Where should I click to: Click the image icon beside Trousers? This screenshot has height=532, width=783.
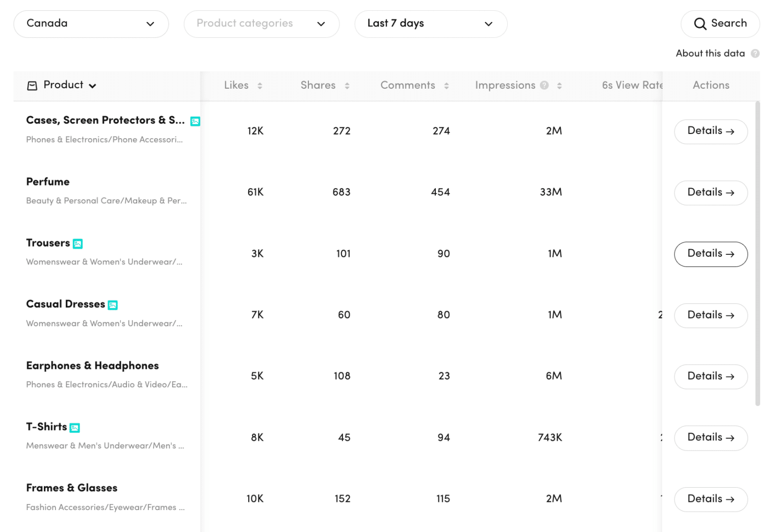pos(77,244)
